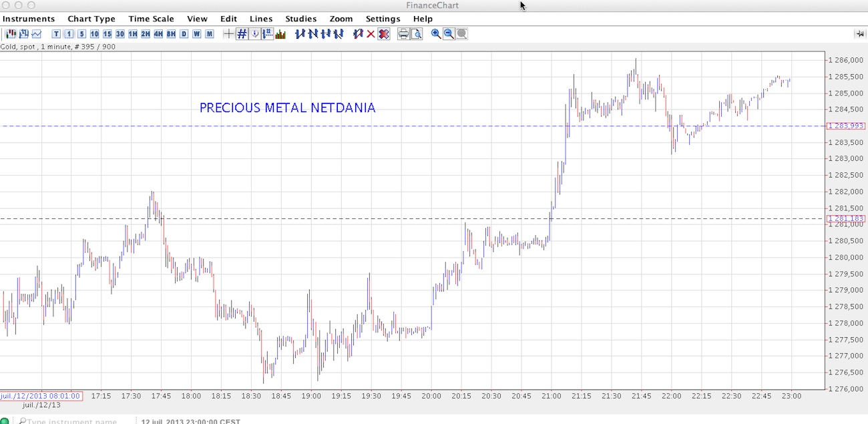Toggle the crosshair cursor icon
868x424 pixels.
point(229,34)
